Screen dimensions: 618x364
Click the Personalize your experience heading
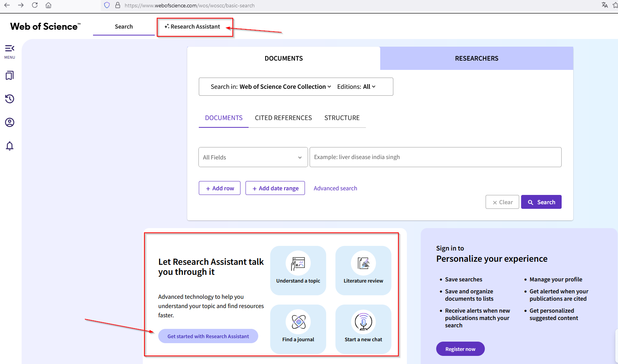[492, 259]
